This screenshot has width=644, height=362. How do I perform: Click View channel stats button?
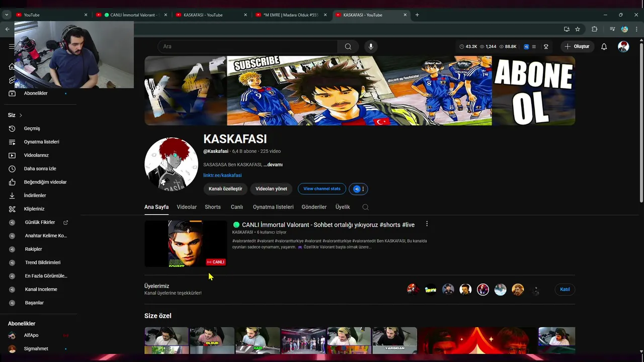click(322, 189)
